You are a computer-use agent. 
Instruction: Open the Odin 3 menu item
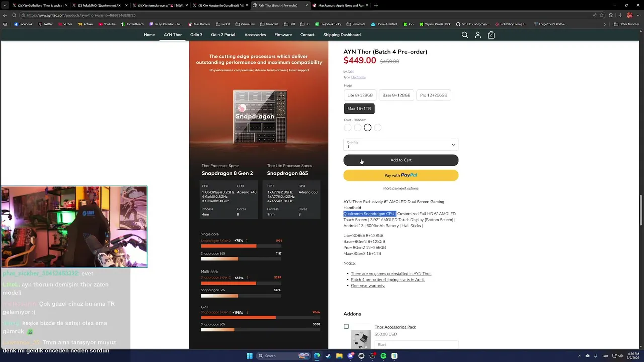[x=196, y=35]
